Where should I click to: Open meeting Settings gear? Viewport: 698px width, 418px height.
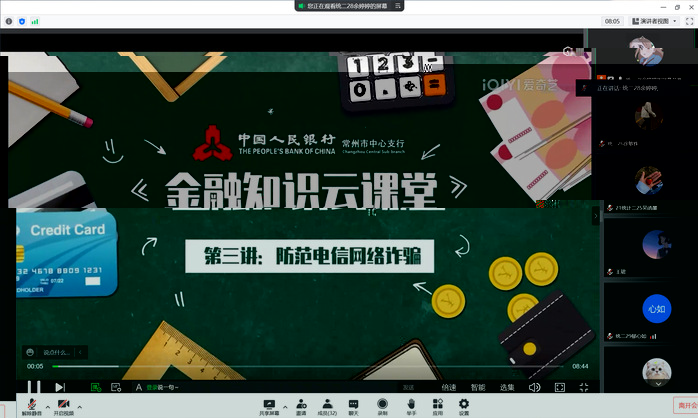point(464,406)
